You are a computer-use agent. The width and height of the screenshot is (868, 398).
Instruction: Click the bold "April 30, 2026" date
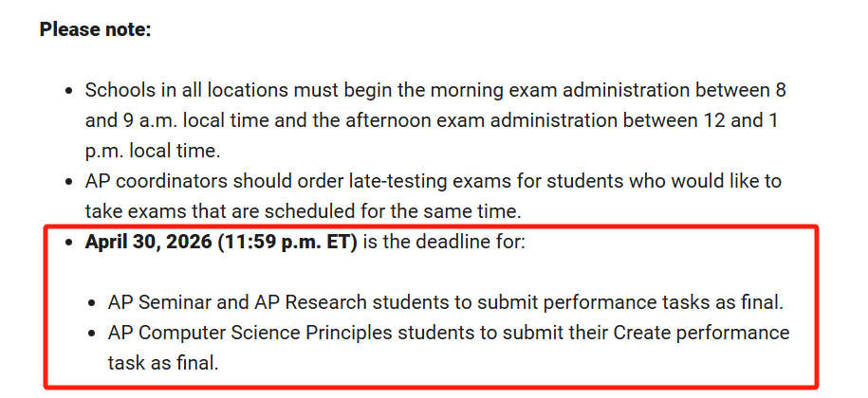(x=148, y=242)
